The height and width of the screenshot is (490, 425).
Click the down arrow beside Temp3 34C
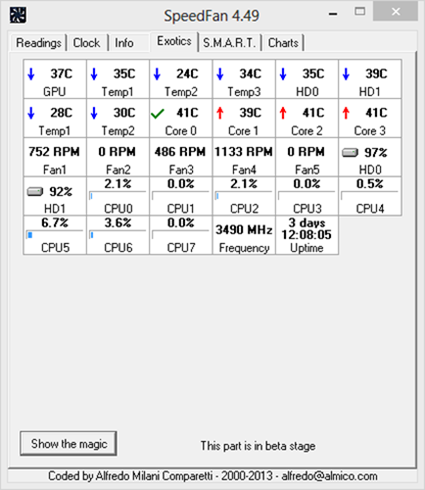pos(220,74)
